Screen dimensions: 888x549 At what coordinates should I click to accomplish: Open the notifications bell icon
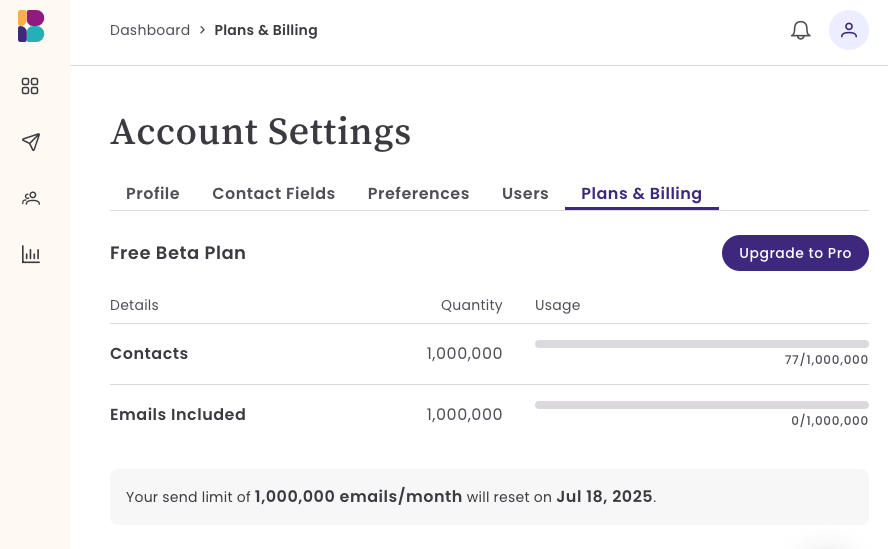click(801, 30)
